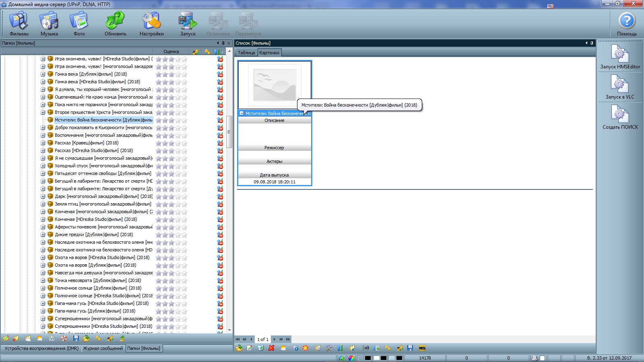
Task: Collapse the Мстители card header
Action: click(242, 113)
